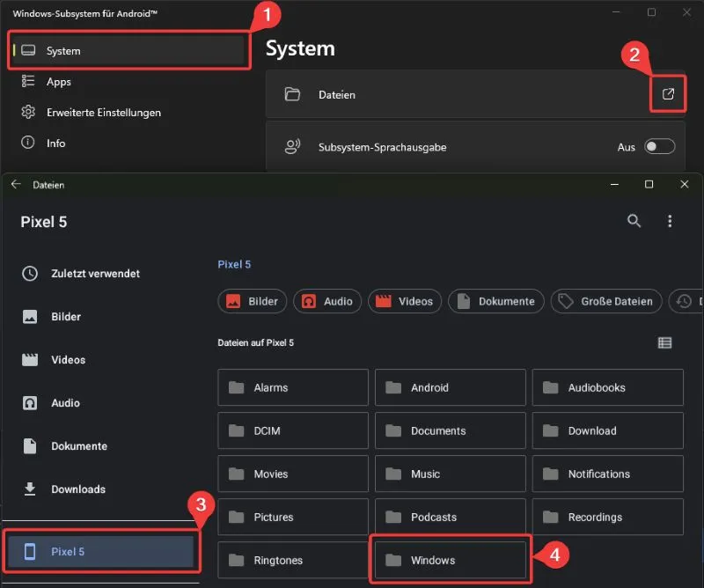This screenshot has width=704, height=588.
Task: Click the Subsystem-Sprachausgabe speaker icon
Action: (x=292, y=146)
